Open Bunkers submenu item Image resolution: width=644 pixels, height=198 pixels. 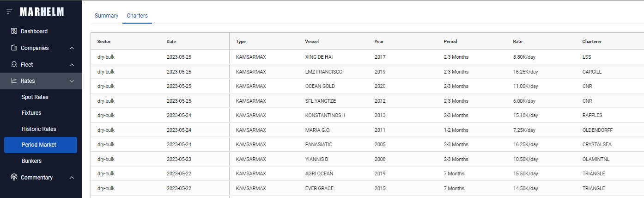tap(31, 161)
